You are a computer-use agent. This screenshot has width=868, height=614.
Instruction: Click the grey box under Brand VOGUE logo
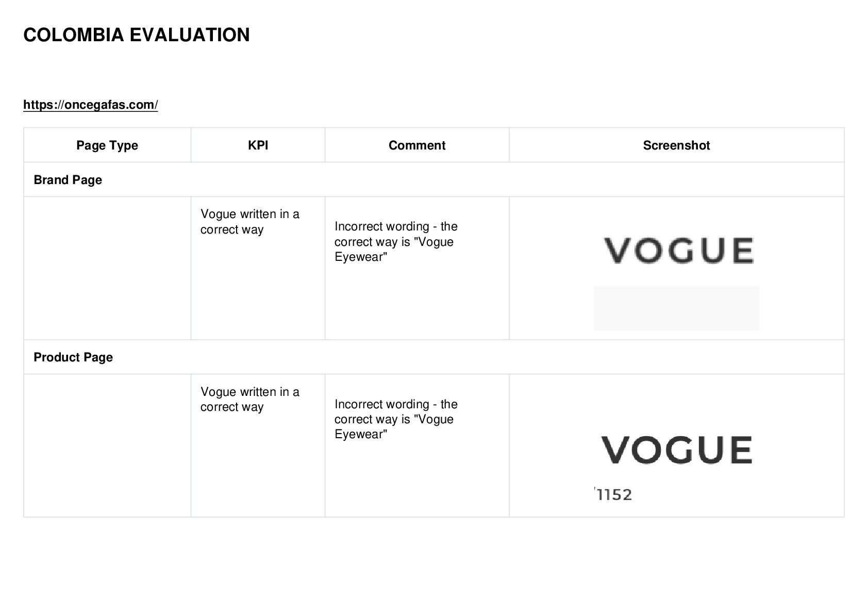pyautogui.click(x=676, y=308)
